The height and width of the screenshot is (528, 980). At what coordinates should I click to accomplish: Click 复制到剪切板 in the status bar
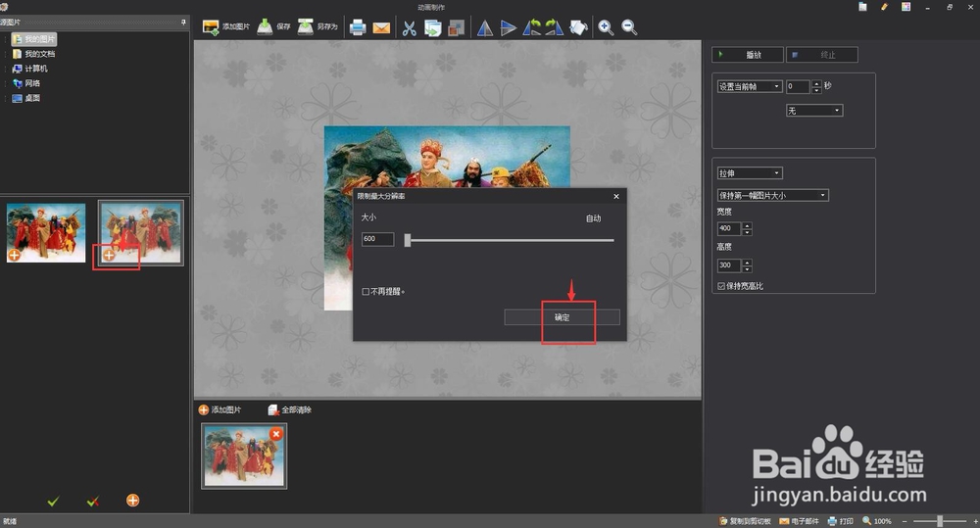pyautogui.click(x=745, y=521)
